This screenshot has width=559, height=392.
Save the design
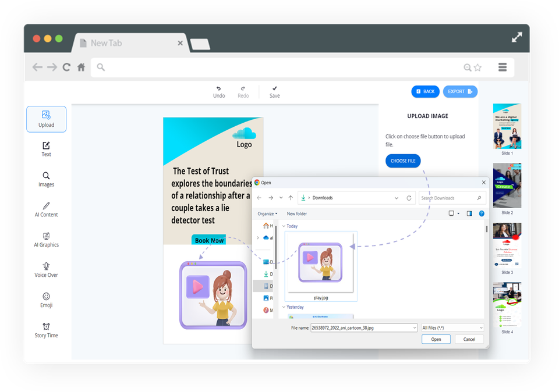point(274,92)
